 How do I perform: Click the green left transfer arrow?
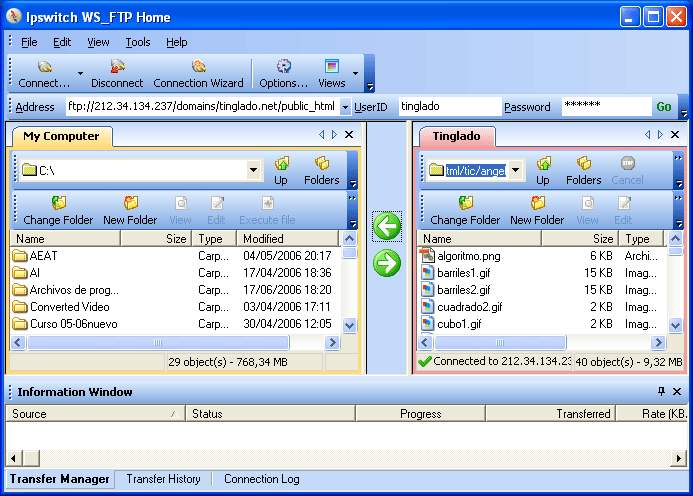386,227
